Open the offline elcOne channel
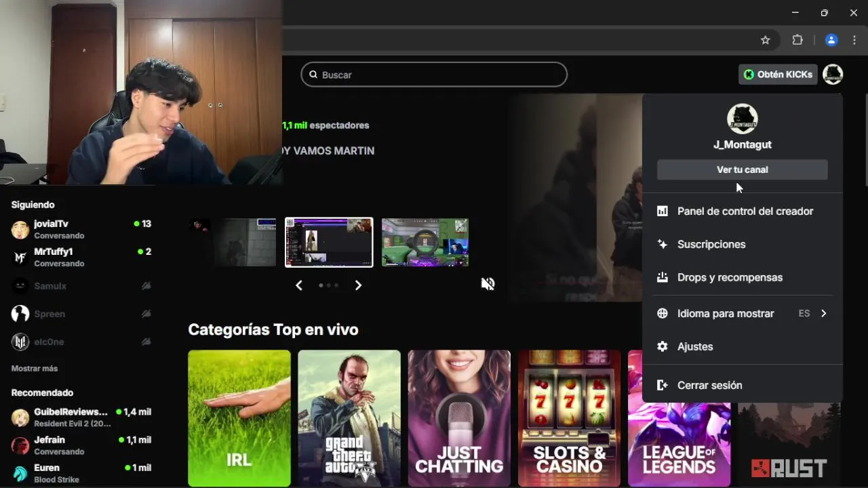This screenshot has height=488, width=868. tap(81, 342)
